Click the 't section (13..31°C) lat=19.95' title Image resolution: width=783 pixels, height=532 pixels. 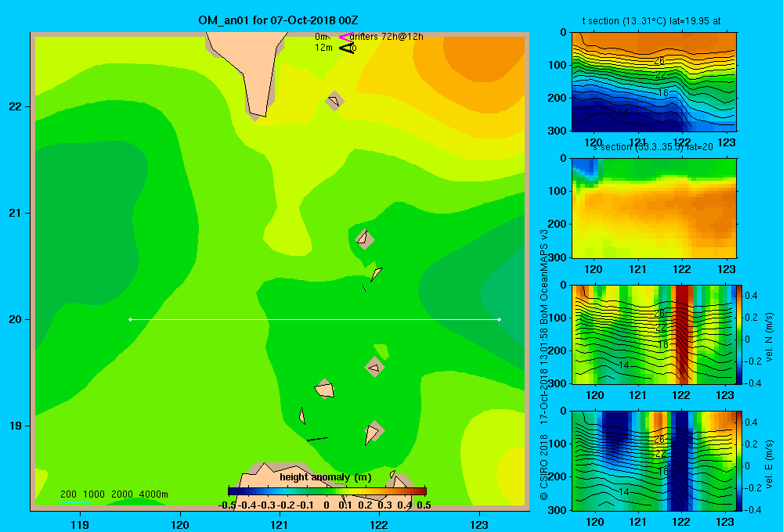coord(651,21)
